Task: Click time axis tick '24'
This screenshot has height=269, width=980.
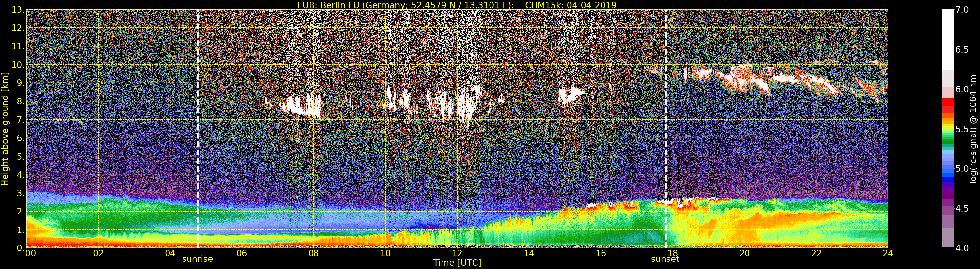Action: point(888,253)
